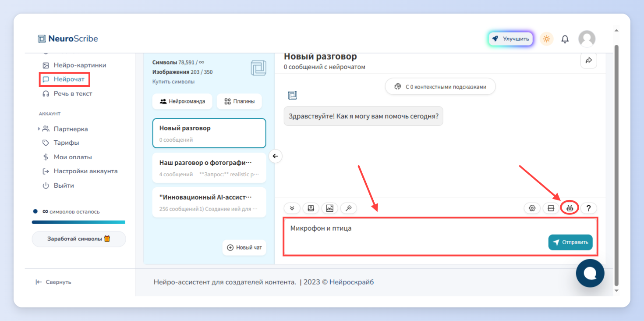Open the Инновационный AI-ассист conversation
Image resolution: width=644 pixels, height=321 pixels.
[209, 202]
